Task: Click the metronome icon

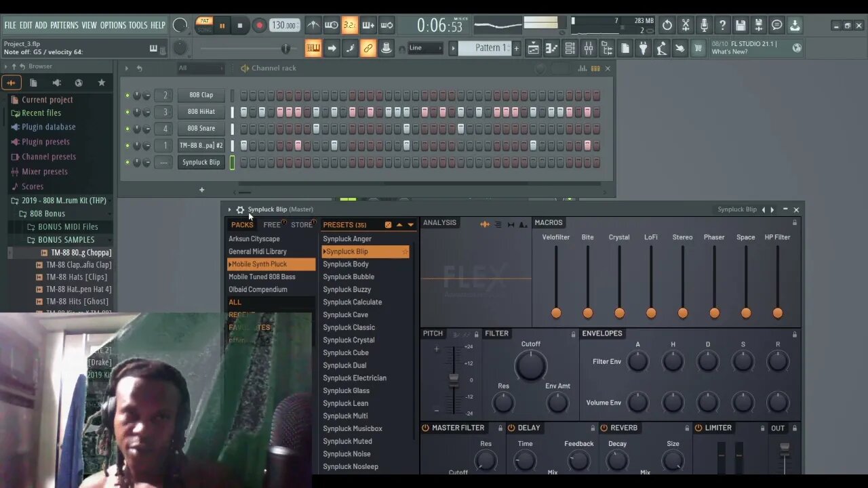Action: pyautogui.click(x=313, y=26)
